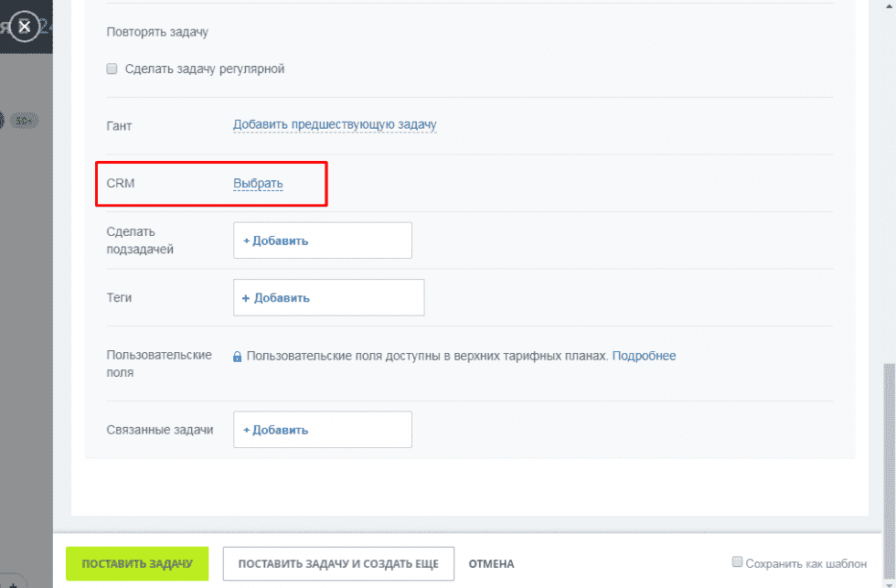This screenshot has width=896, height=588.
Task: Click the 'CRM' field label
Action: tap(121, 184)
